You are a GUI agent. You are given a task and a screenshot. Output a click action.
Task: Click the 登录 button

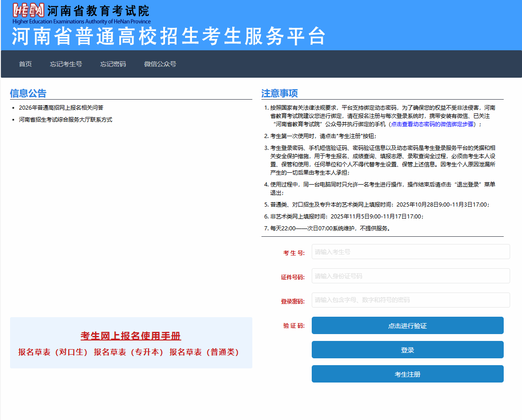pyautogui.click(x=407, y=350)
